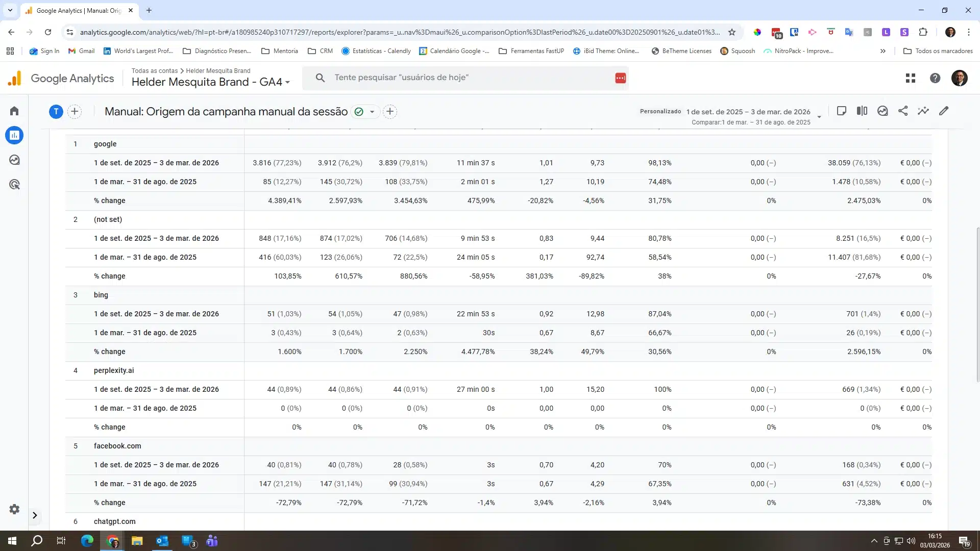Open Advertising in the left sidebar
980x551 pixels.
pos(14,185)
